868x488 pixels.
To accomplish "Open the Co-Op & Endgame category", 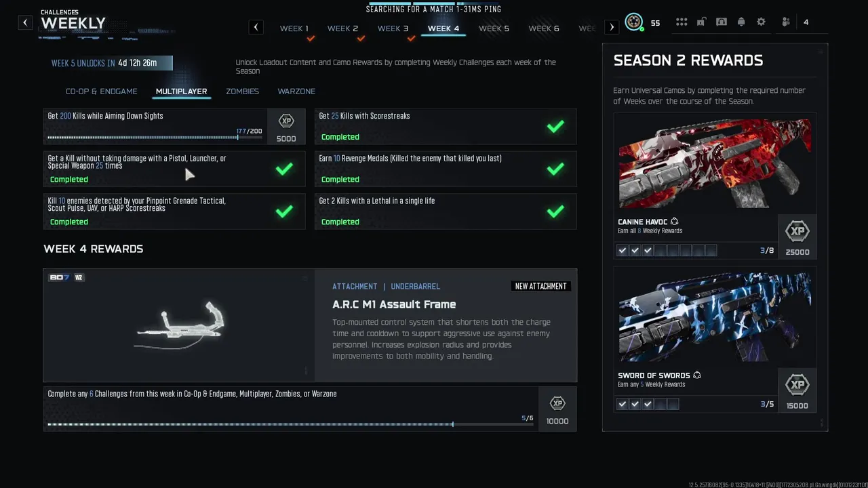I will tap(101, 91).
